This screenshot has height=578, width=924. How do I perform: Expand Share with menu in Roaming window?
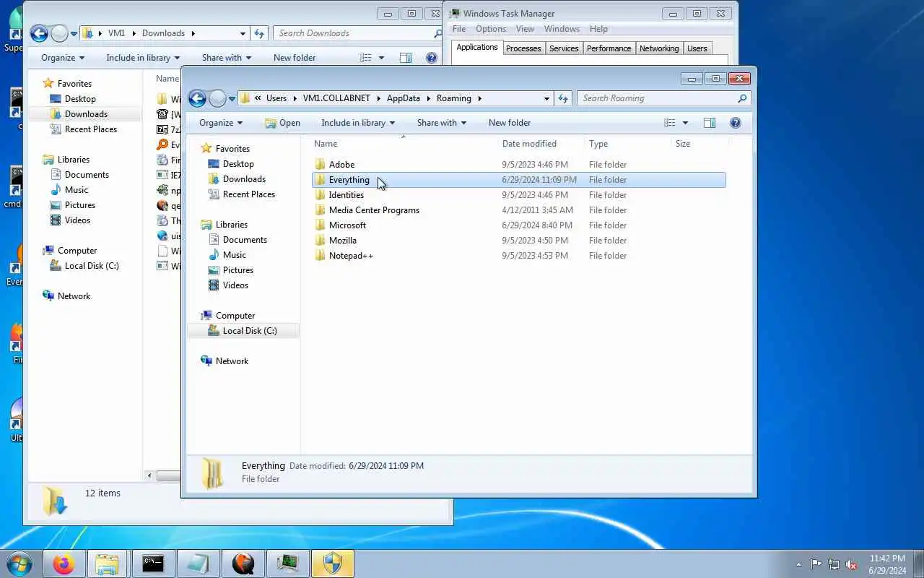click(x=442, y=123)
